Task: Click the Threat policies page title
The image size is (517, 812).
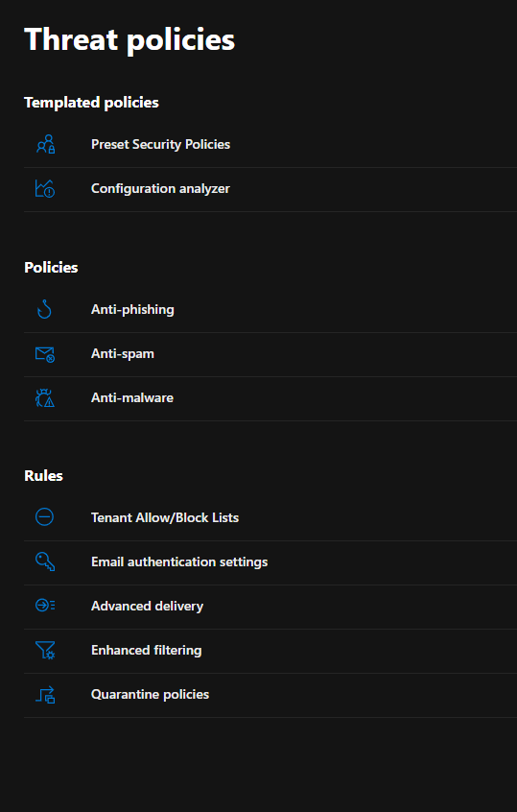Action: [x=129, y=40]
